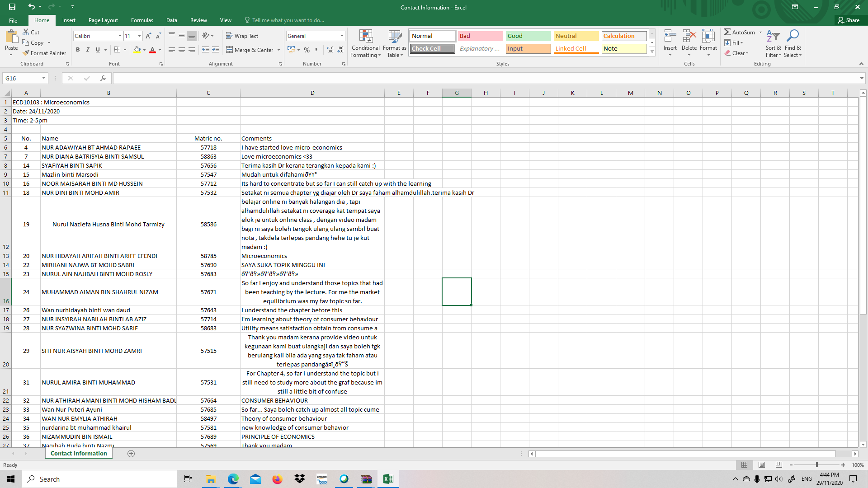The height and width of the screenshot is (488, 868).
Task: Open Format as Table gallery
Action: click(395, 43)
